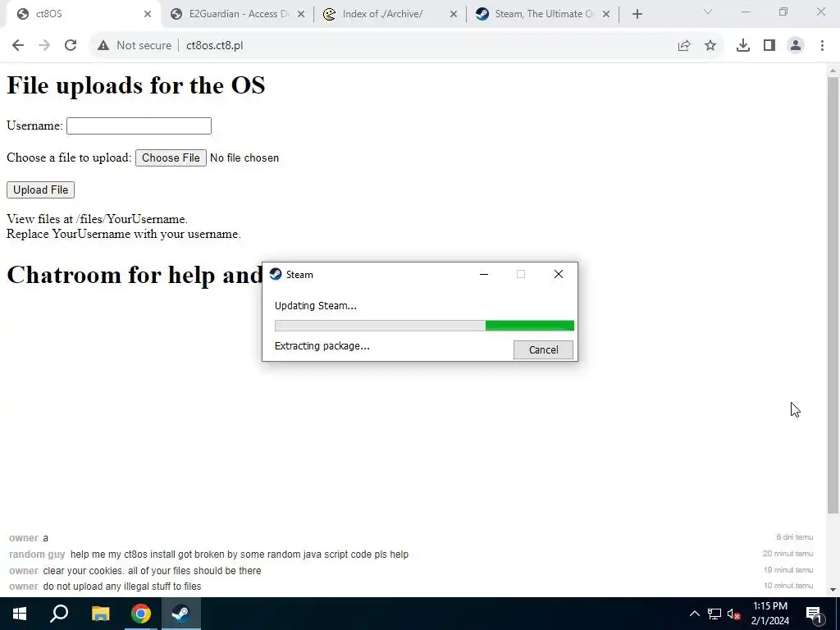Image resolution: width=840 pixels, height=630 pixels.
Task: Switch to the Steam, The Ultimate tab
Action: pos(542,14)
